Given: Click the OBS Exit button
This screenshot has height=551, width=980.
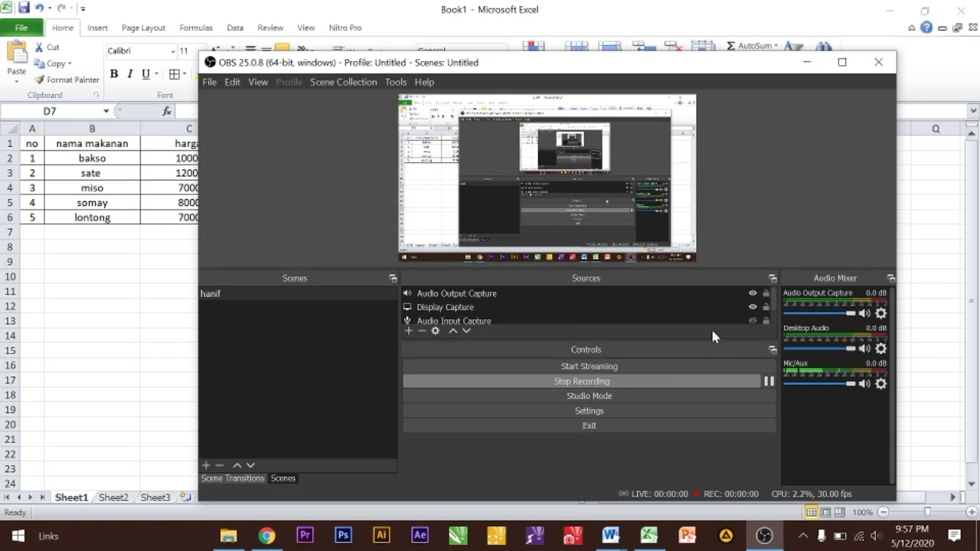Looking at the screenshot, I should (x=589, y=425).
